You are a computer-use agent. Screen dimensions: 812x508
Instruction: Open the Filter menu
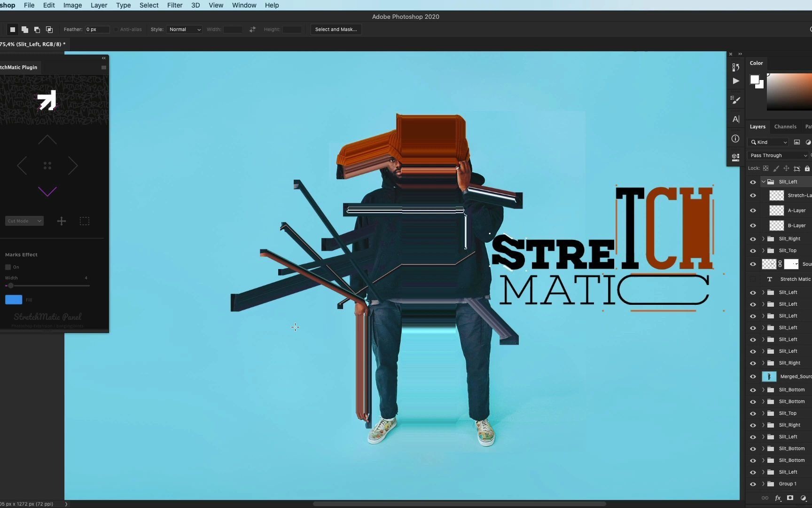pos(174,5)
